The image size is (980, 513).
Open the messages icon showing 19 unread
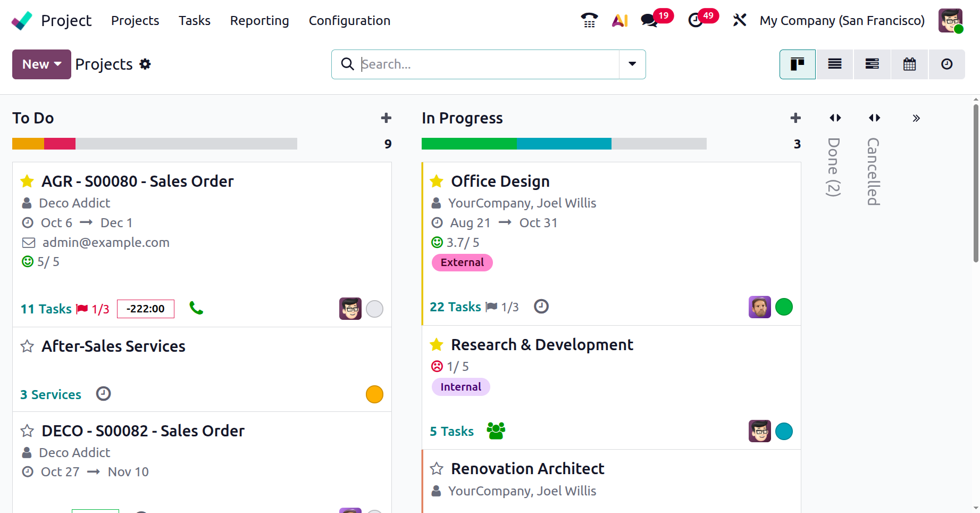649,20
